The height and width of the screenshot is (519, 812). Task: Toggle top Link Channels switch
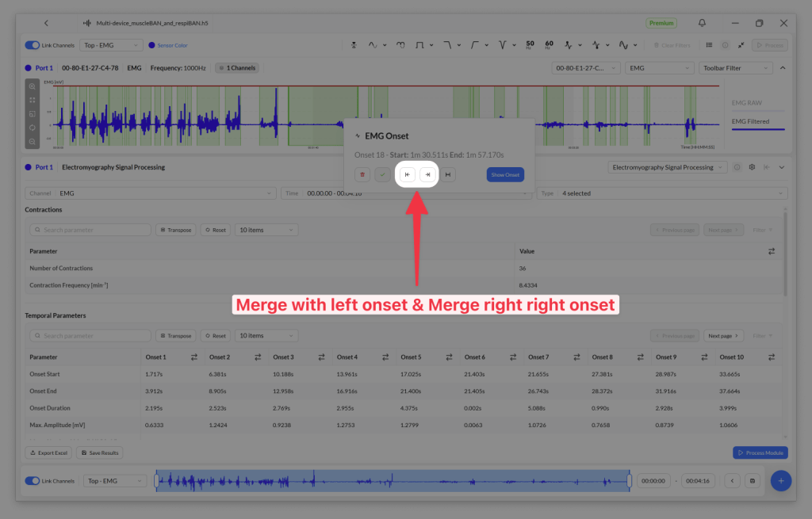click(x=32, y=45)
